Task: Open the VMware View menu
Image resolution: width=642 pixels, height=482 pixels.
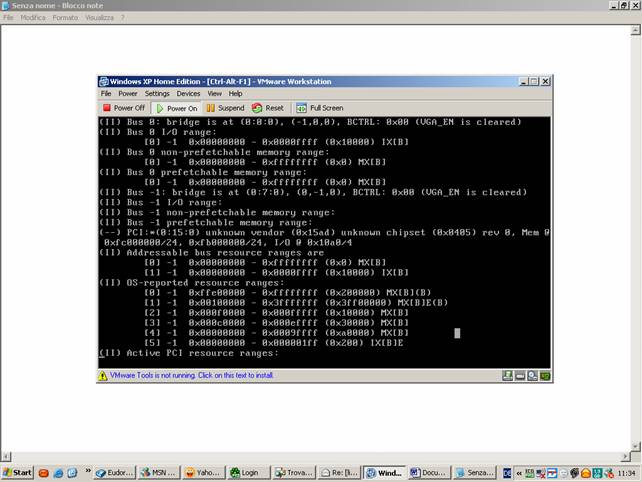Action: click(215, 93)
